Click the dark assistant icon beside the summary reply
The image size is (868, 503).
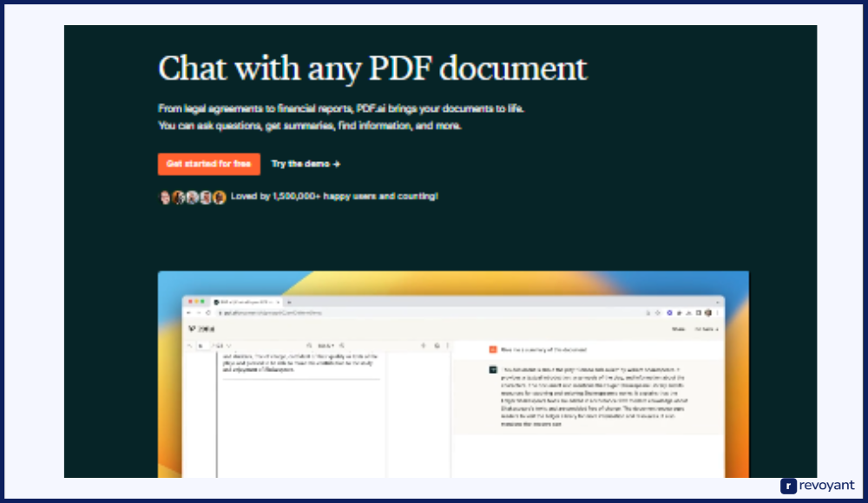[493, 369]
